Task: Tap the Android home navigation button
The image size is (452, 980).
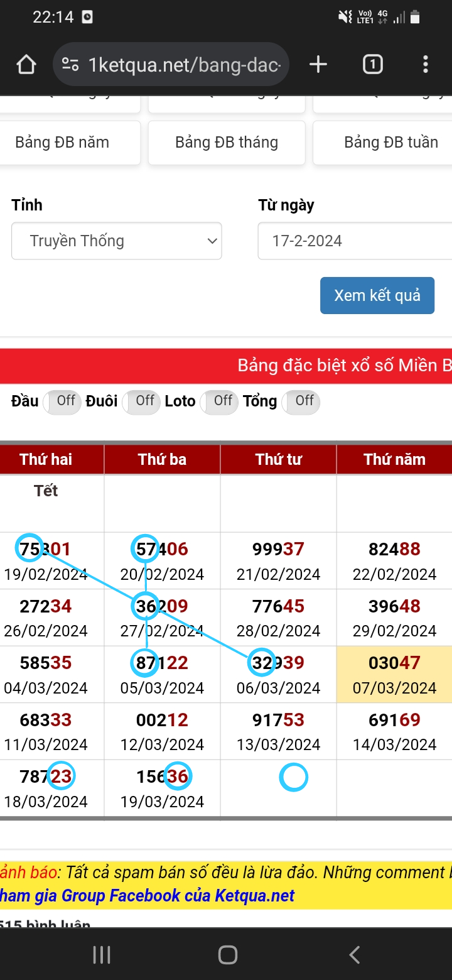Action: point(227,955)
